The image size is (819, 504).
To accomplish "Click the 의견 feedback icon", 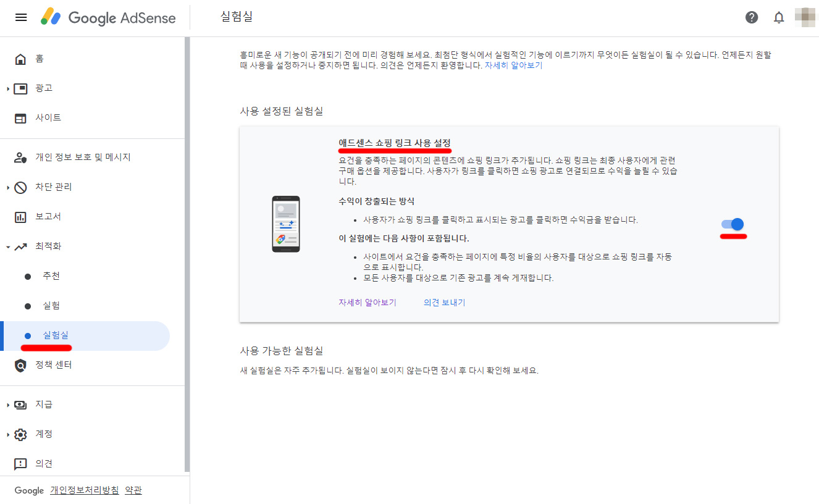I will [20, 464].
